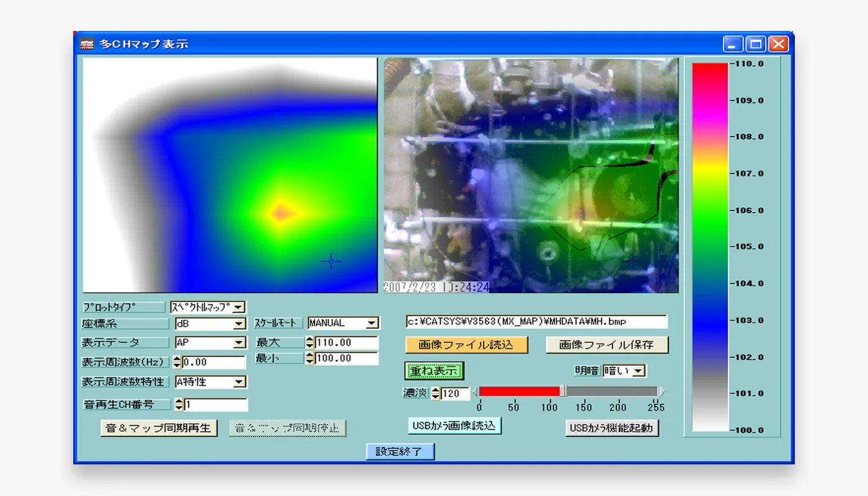Viewport: 868px width, 496px height.
Task: Click the image file path field
Action: (536, 322)
